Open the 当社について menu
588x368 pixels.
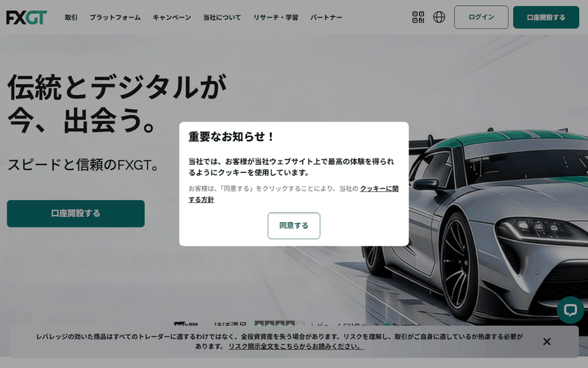[x=222, y=17]
